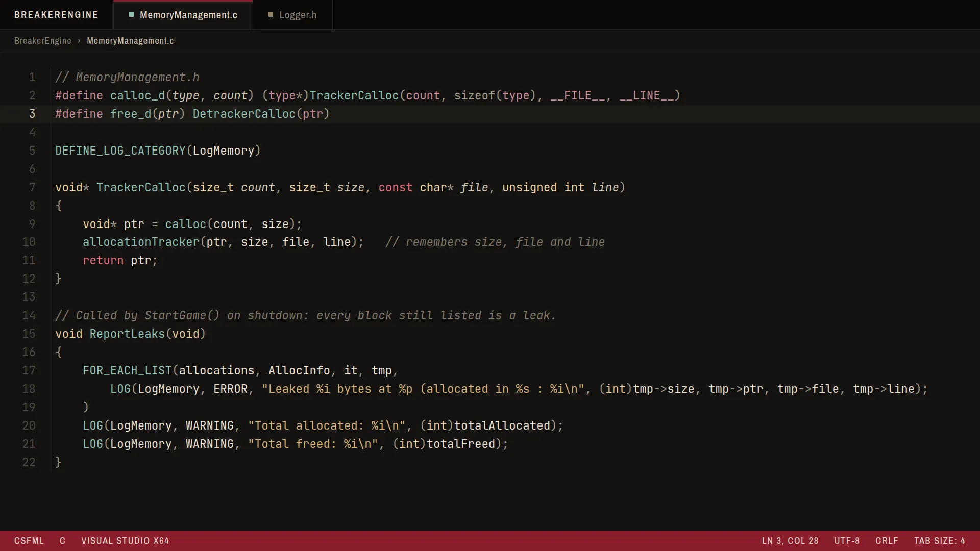Click VISUAL STUDIO X64 status item
This screenshot has height=551, width=980.
[x=125, y=541]
